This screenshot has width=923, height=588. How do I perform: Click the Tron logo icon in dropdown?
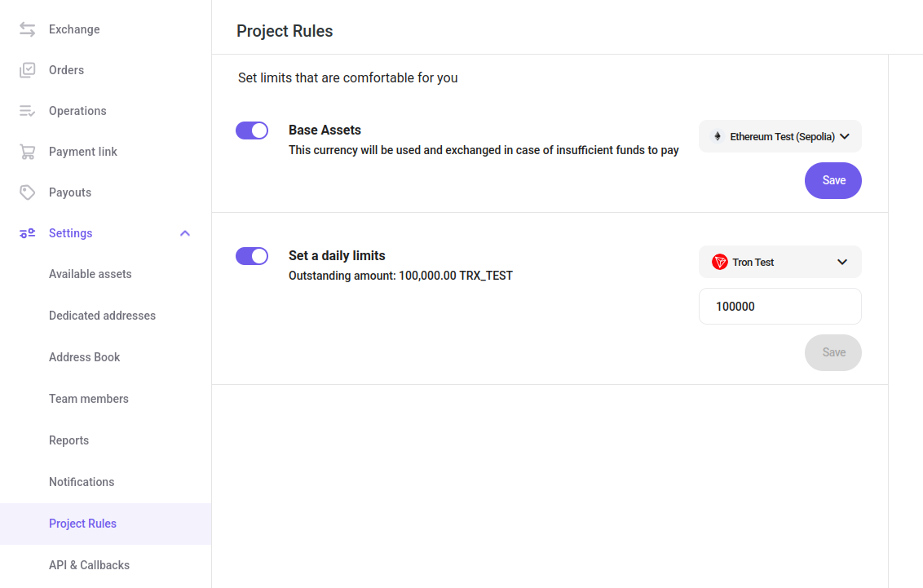point(719,262)
